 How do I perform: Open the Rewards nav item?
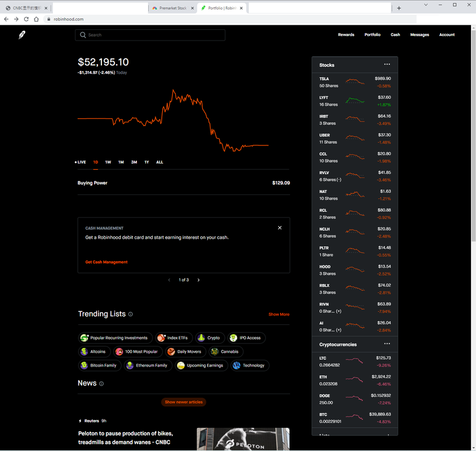point(346,34)
